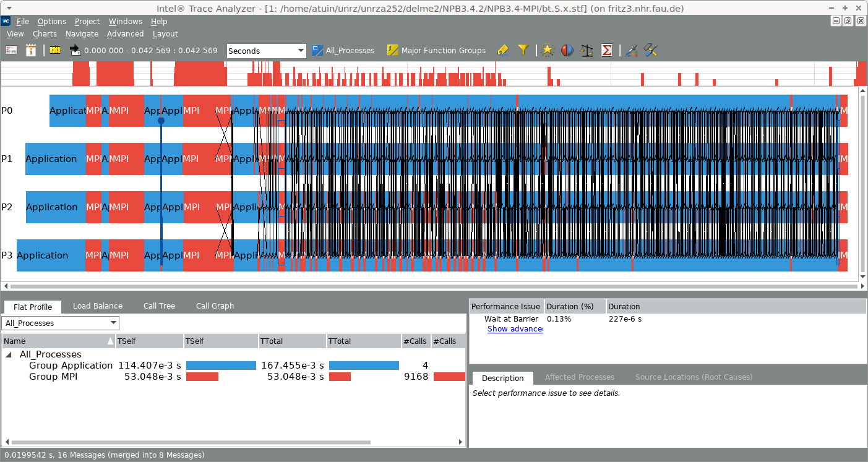Click the red sigma summary icon
Screen dimensions: 868x462
pos(607,50)
